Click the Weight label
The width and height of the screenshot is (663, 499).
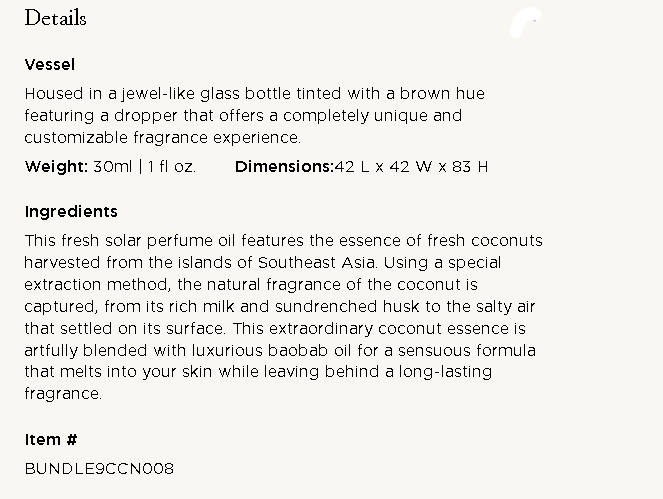[56, 167]
